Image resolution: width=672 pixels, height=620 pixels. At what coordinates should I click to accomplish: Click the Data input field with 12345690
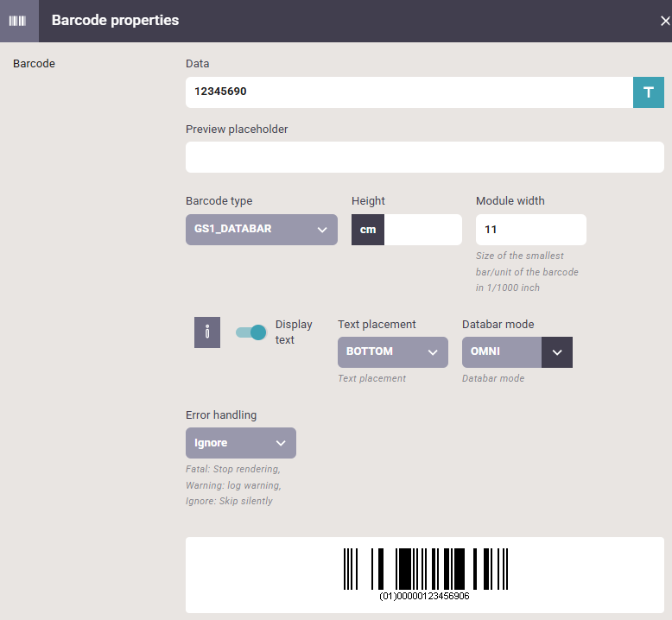click(409, 92)
